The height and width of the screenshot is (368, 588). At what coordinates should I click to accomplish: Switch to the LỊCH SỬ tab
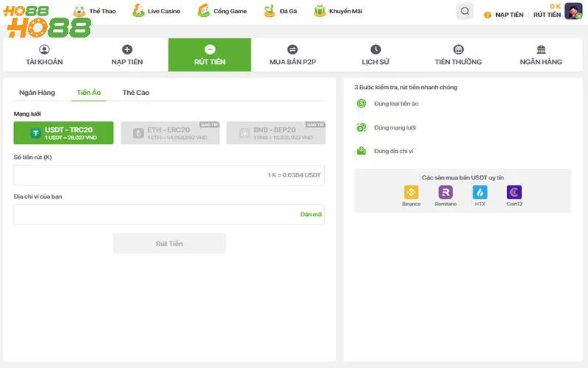pyautogui.click(x=376, y=54)
